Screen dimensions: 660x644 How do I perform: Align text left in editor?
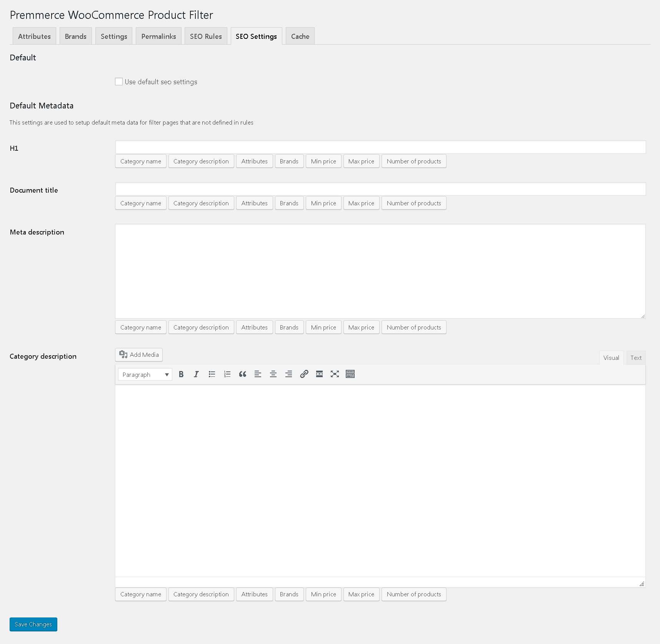coord(258,374)
